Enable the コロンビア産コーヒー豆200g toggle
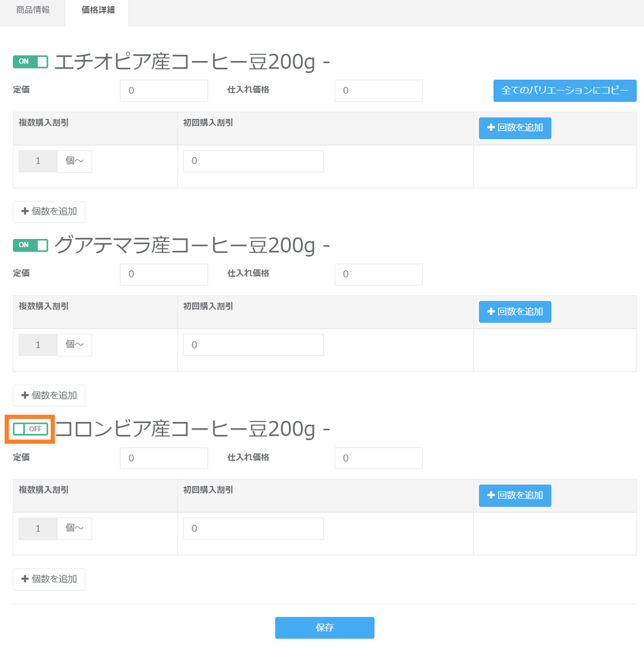The width and height of the screenshot is (644, 647). (30, 429)
